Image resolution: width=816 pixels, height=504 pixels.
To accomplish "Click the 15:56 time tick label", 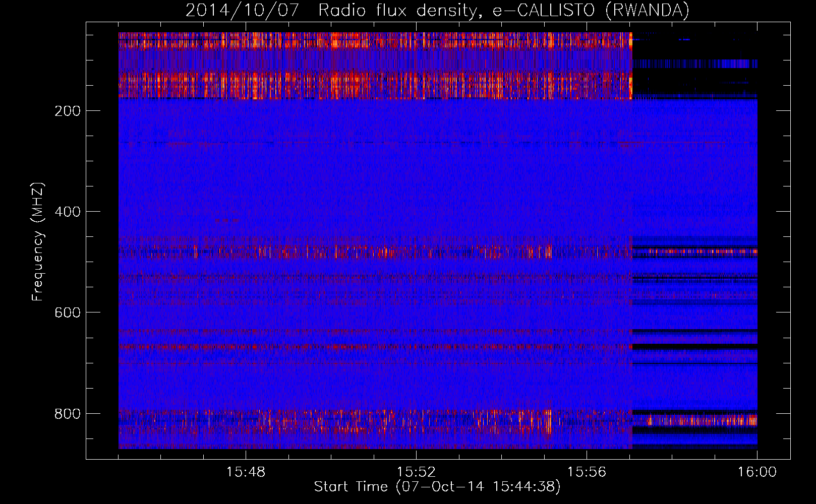I will [x=587, y=472].
